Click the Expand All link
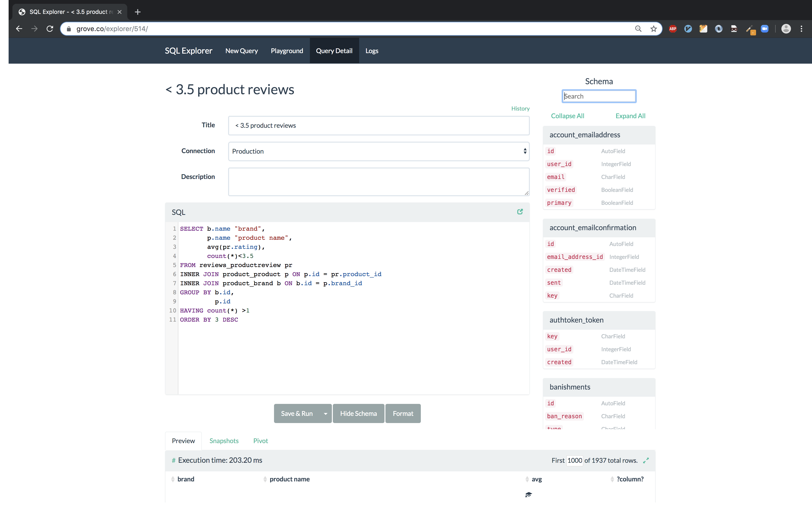 coord(630,116)
